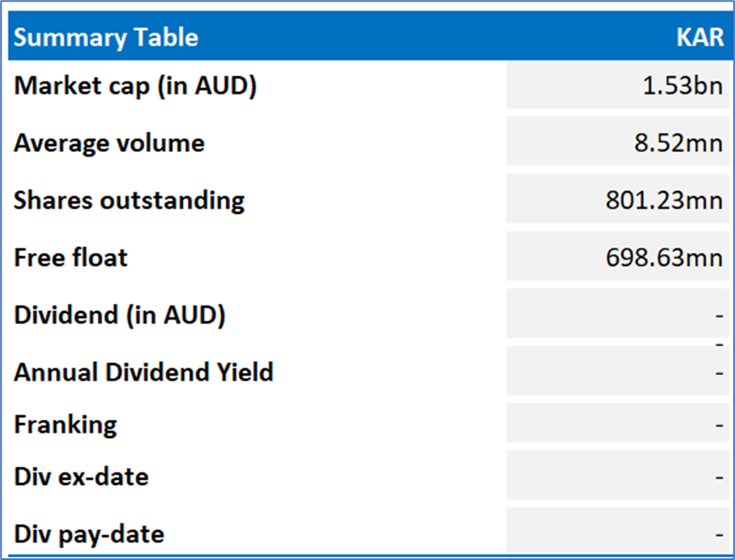Select the Annual Dividend Yield value cell

pyautogui.click(x=617, y=372)
